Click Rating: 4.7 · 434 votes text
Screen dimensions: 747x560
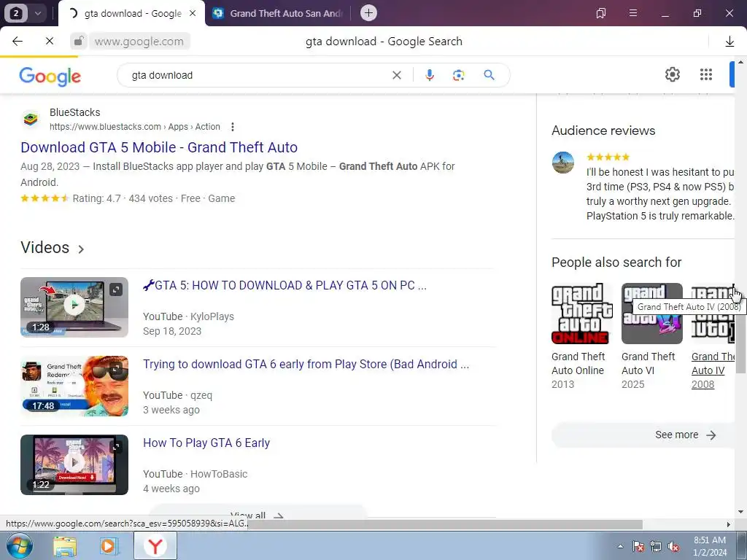coord(123,198)
